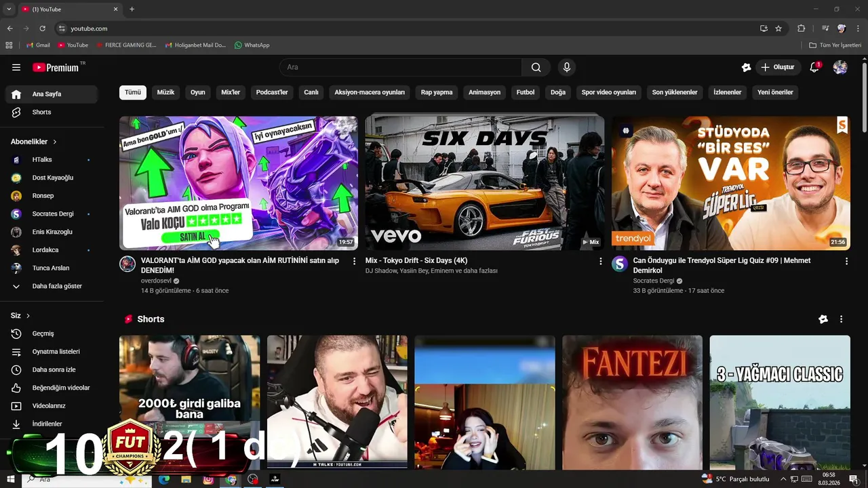Image resolution: width=868 pixels, height=488 pixels.
Task: Click the search magnifier button
Action: point(536,67)
